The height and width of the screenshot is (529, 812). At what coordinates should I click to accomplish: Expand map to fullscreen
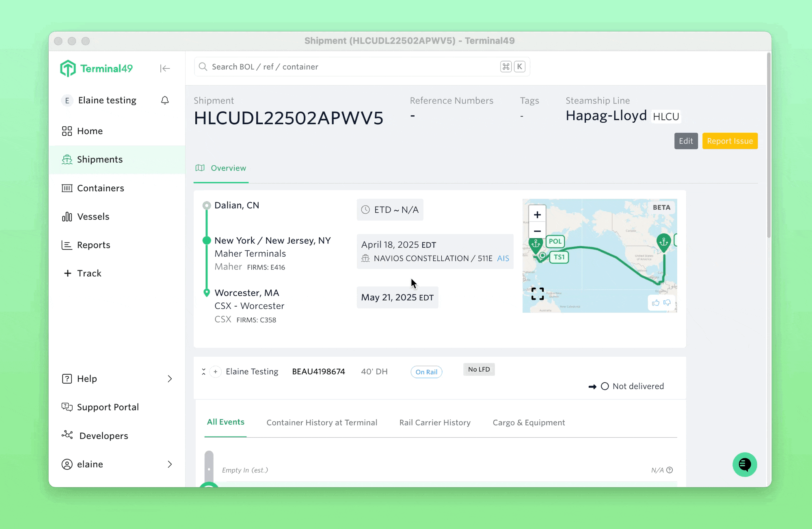[x=538, y=294]
